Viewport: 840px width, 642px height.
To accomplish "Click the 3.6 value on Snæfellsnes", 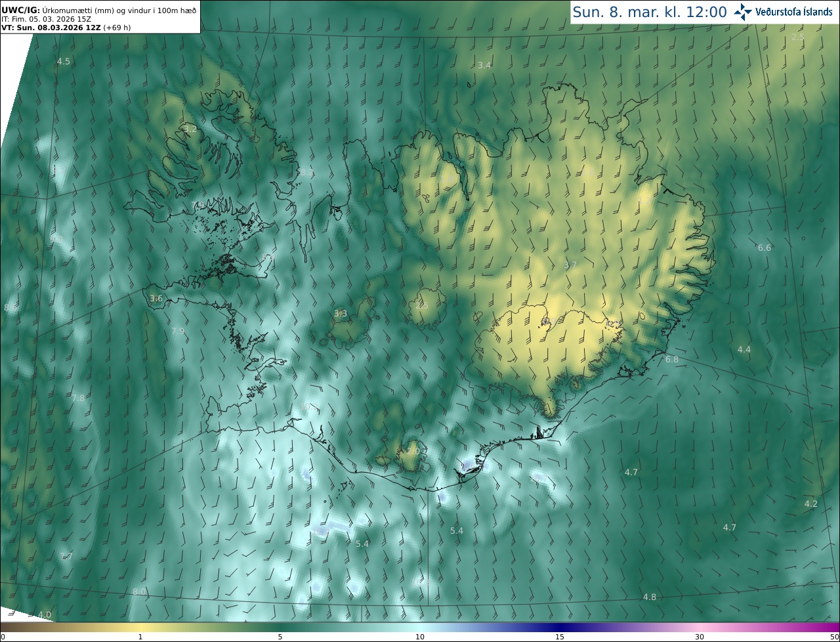I will coord(156,298).
